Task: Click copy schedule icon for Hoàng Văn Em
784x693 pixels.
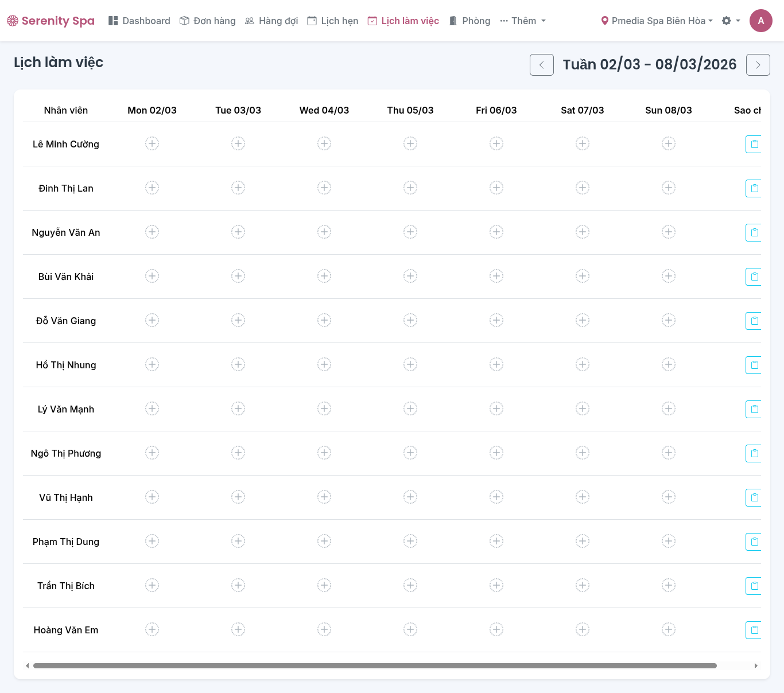Action: (754, 630)
